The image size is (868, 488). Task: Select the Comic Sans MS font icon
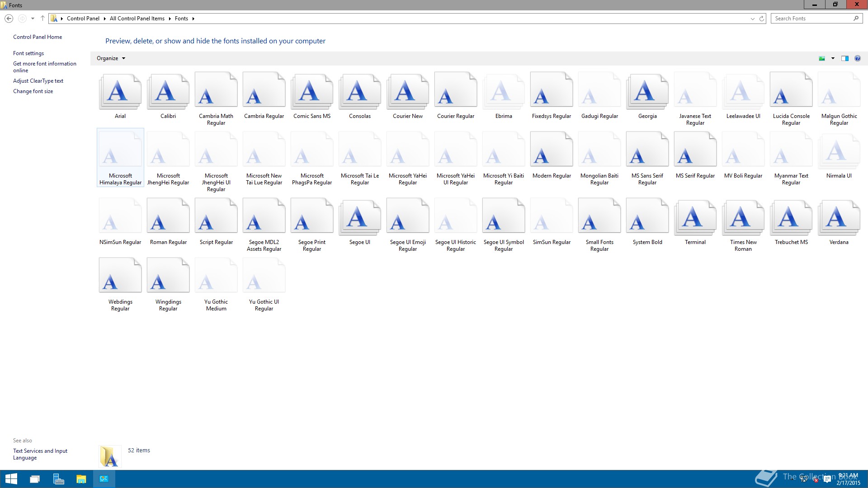click(312, 92)
